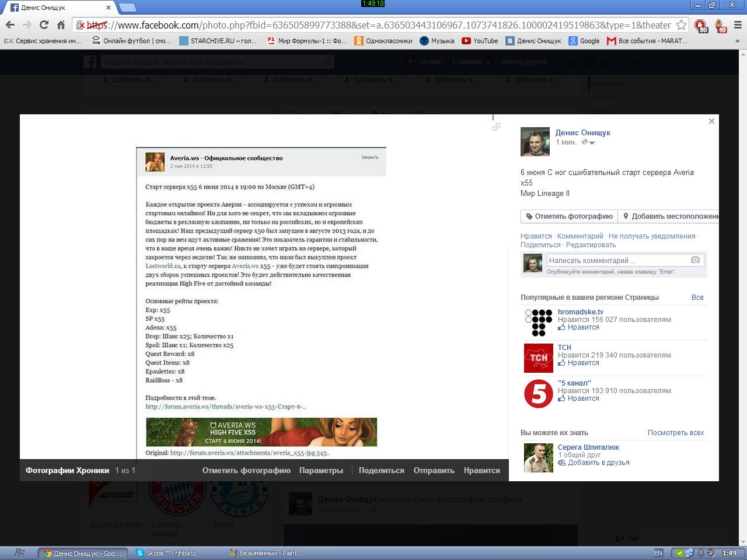Viewport: 747px width, 560px height.
Task: Open Посмотреть всех link
Action: (x=676, y=433)
